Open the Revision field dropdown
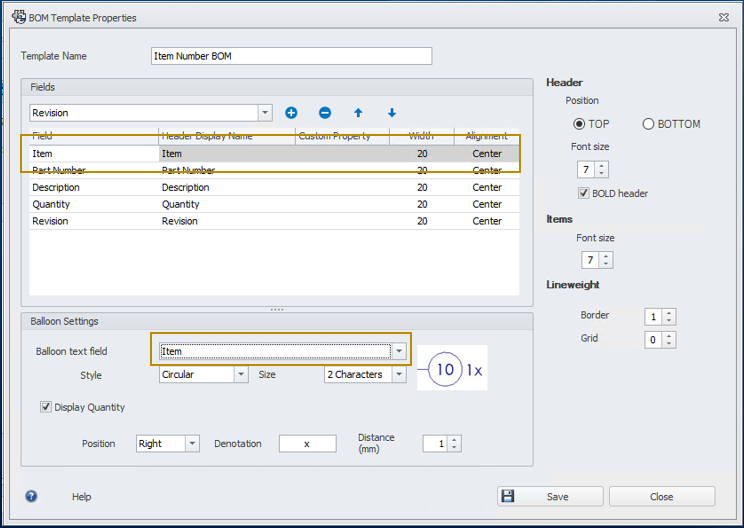Image resolution: width=744 pixels, height=528 pixels. (x=265, y=113)
